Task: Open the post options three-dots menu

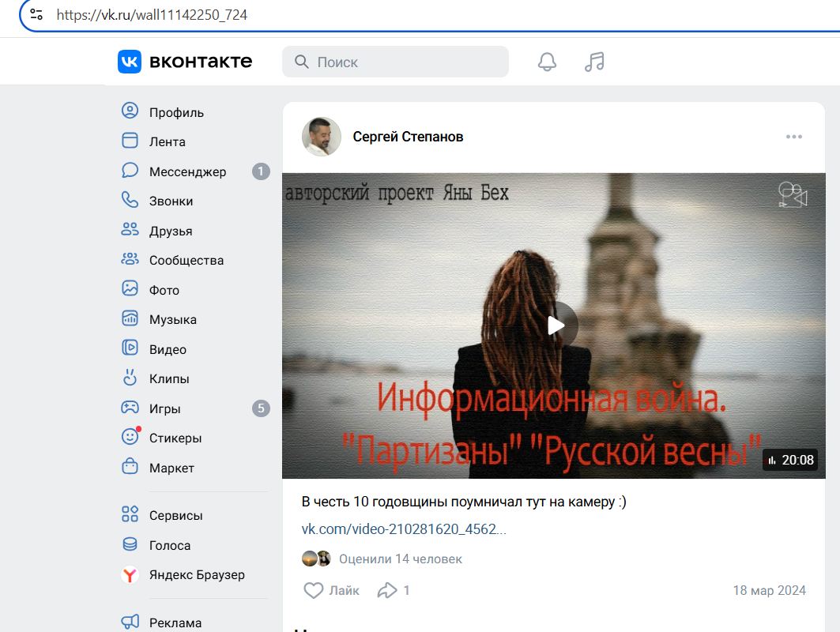Action: 794,137
